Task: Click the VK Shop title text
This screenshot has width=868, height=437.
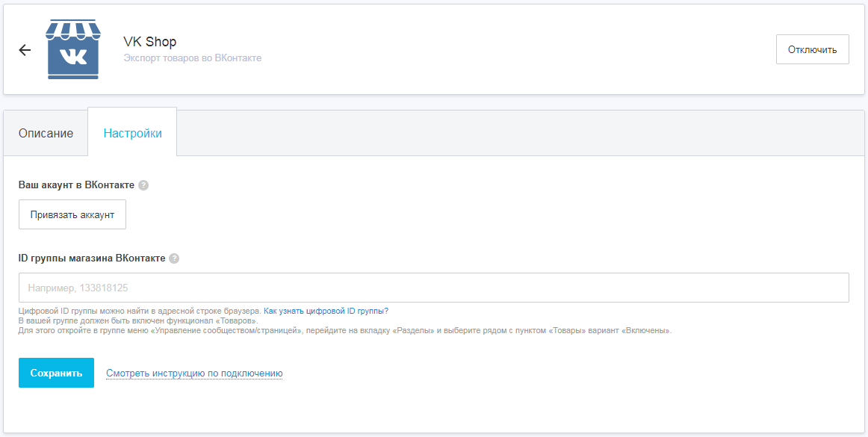Action: tap(150, 42)
